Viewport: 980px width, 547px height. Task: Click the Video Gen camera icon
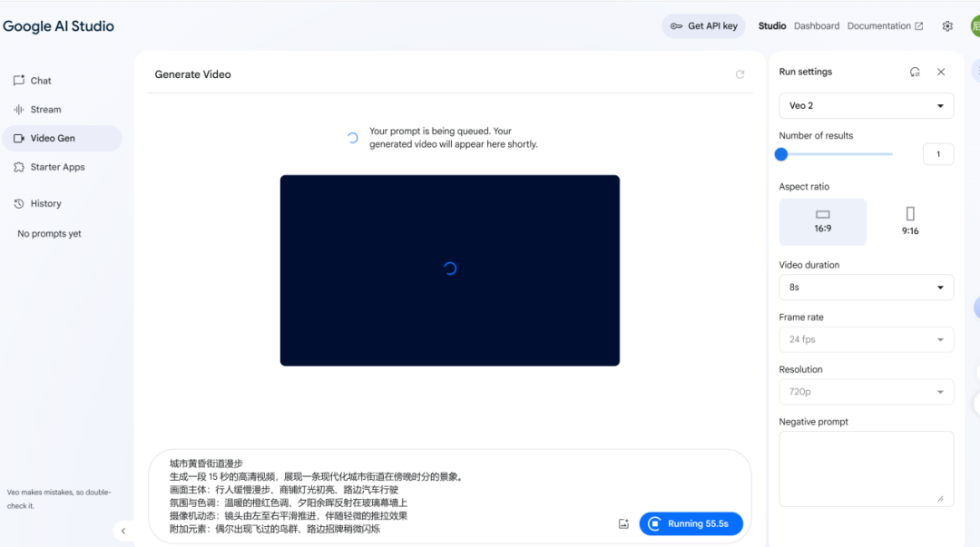[19, 138]
